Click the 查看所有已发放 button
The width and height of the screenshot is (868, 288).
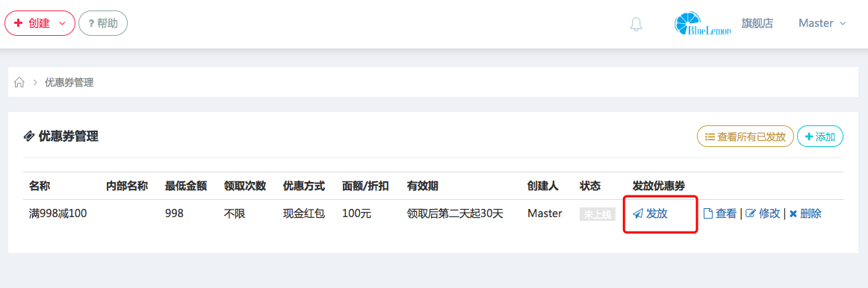[745, 137]
